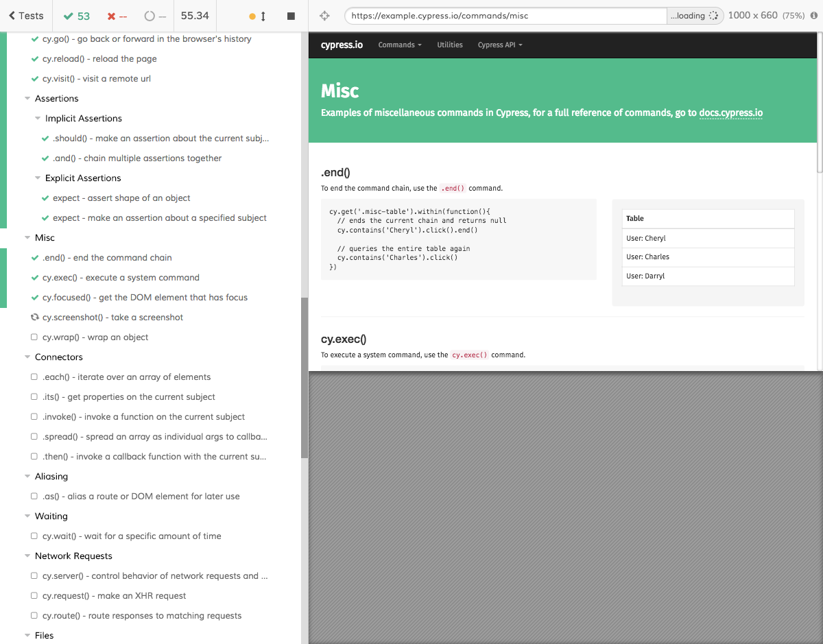Click the pending tests circle icon
The width and height of the screenshot is (823, 644).
[150, 16]
